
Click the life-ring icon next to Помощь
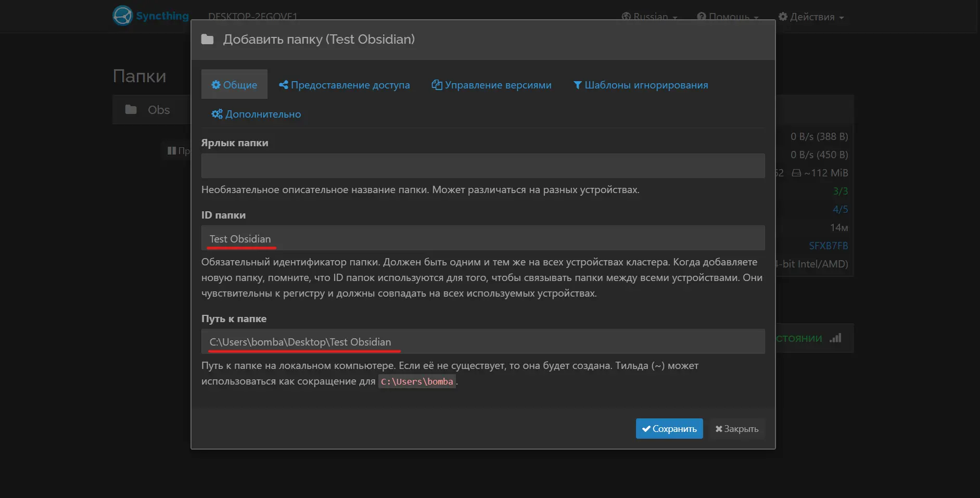point(702,16)
